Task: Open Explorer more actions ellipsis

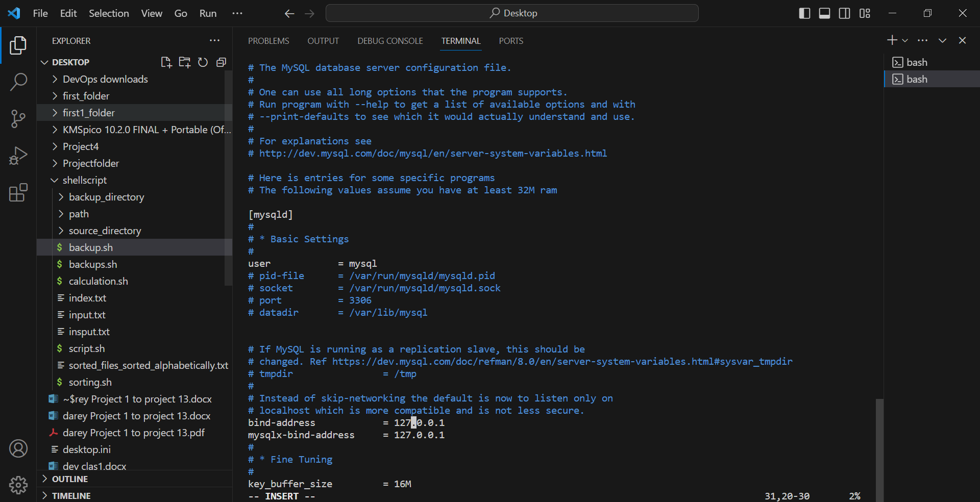Action: pyautogui.click(x=214, y=41)
